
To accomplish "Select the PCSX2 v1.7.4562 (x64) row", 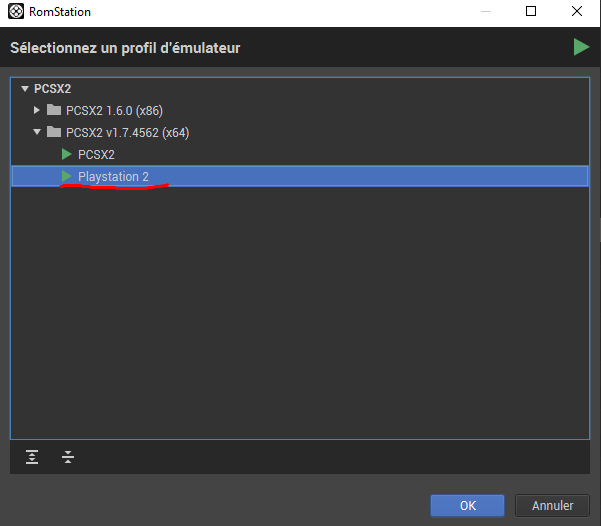I will pyautogui.click(x=300, y=132).
